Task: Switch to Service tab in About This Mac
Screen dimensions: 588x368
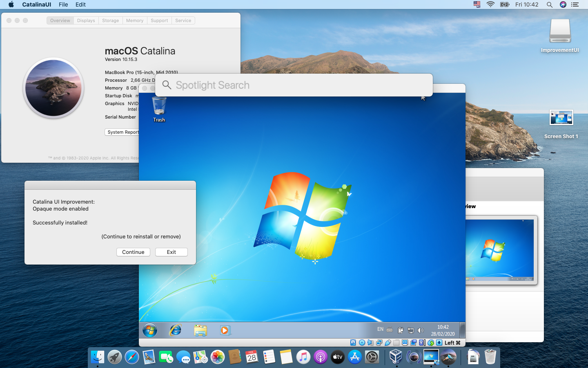Action: click(x=183, y=20)
